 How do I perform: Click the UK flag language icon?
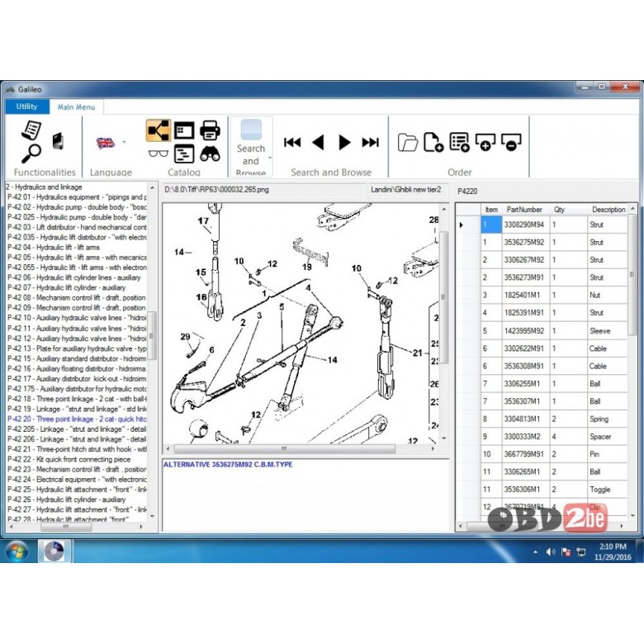pyautogui.click(x=106, y=143)
